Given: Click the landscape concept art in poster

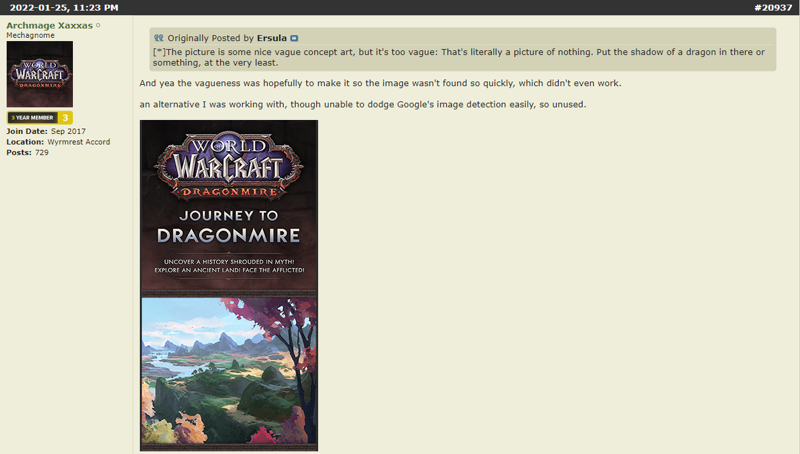Looking at the screenshot, I should tap(229, 371).
